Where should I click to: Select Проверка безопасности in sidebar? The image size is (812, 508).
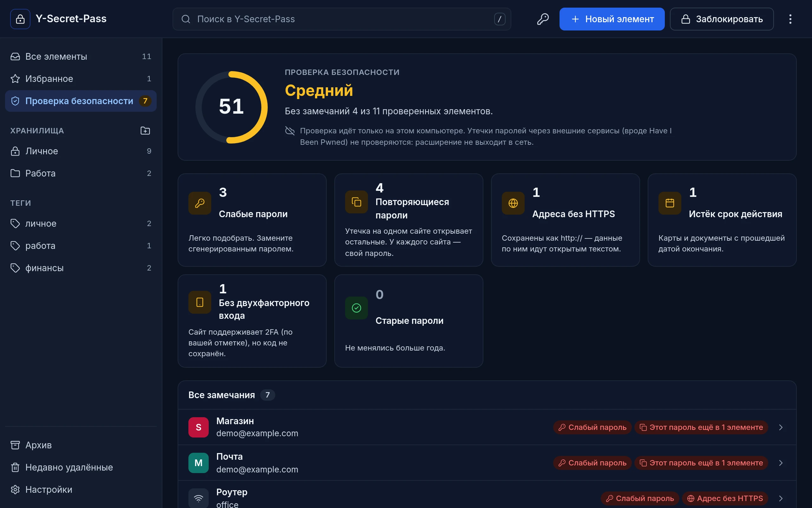pyautogui.click(x=81, y=101)
